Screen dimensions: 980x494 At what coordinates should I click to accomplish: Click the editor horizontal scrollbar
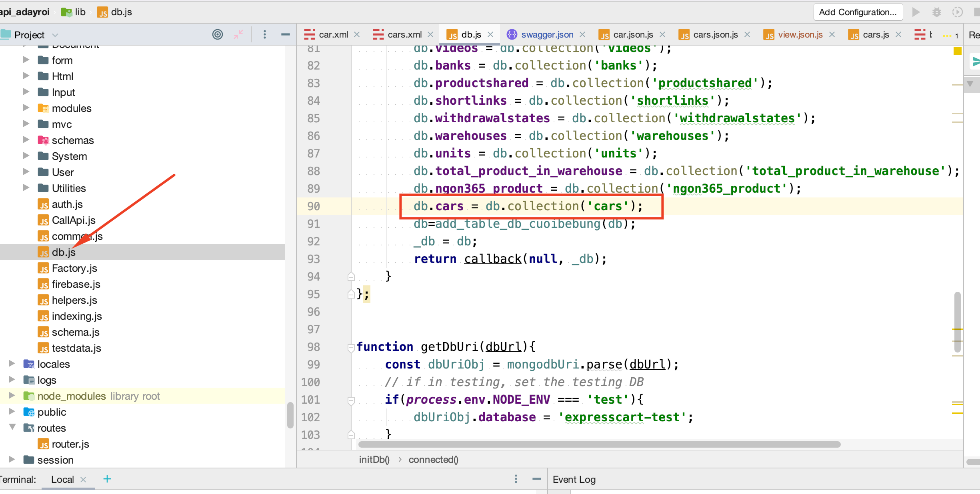point(599,444)
